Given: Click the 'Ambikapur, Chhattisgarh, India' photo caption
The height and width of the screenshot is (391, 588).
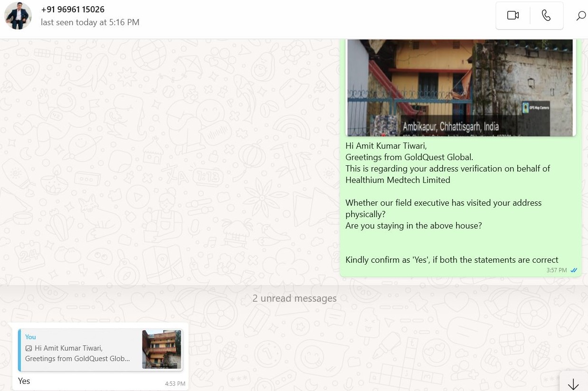Looking at the screenshot, I should [x=450, y=127].
